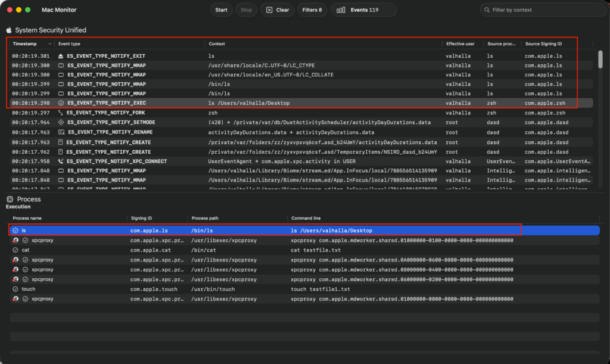Open the Filters 0 panel
Viewport: 610px width, 364px height.
(x=312, y=10)
